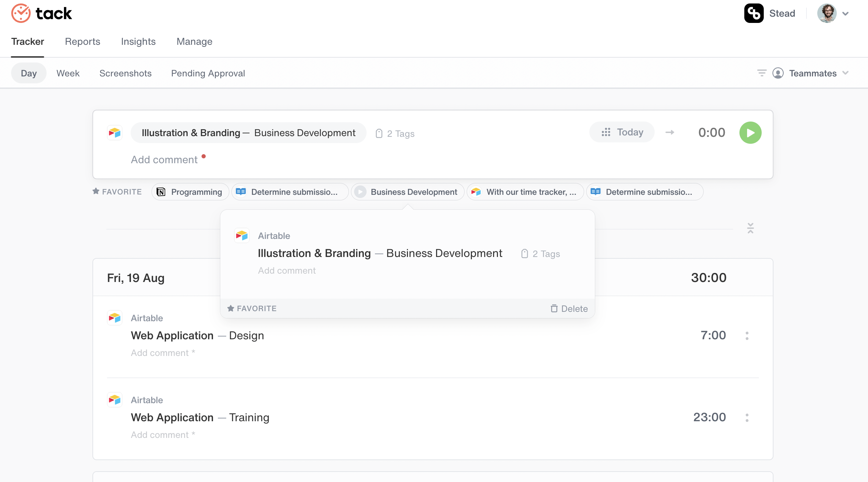Delete the favorite entry

pos(569,309)
